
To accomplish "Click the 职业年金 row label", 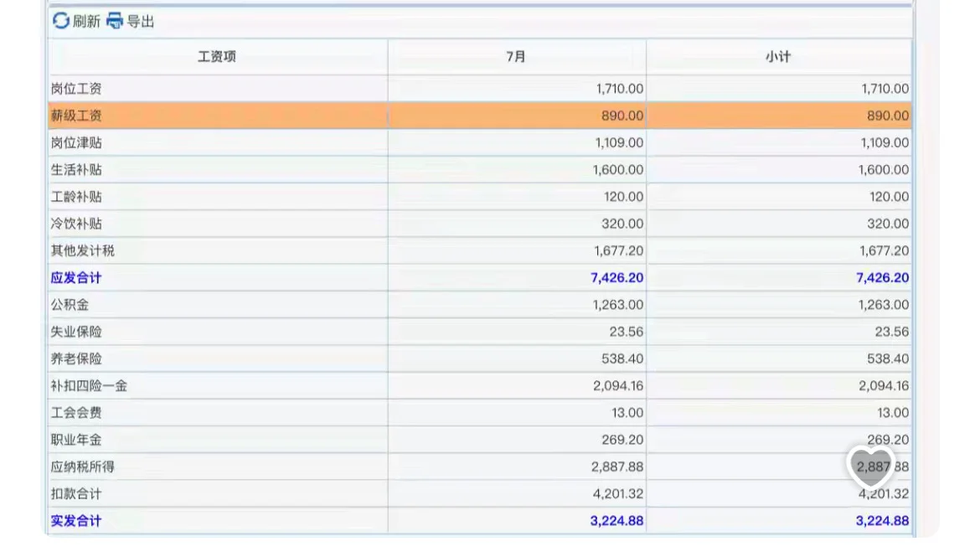I will tap(76, 439).
